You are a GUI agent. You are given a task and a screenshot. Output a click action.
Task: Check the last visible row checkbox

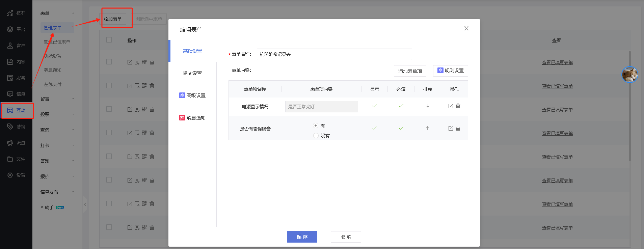click(109, 227)
